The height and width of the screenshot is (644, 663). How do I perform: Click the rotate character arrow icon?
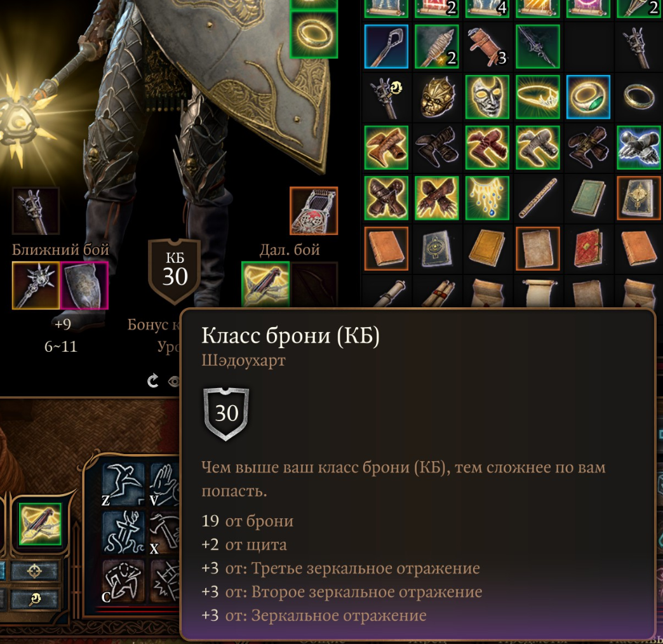click(x=153, y=381)
